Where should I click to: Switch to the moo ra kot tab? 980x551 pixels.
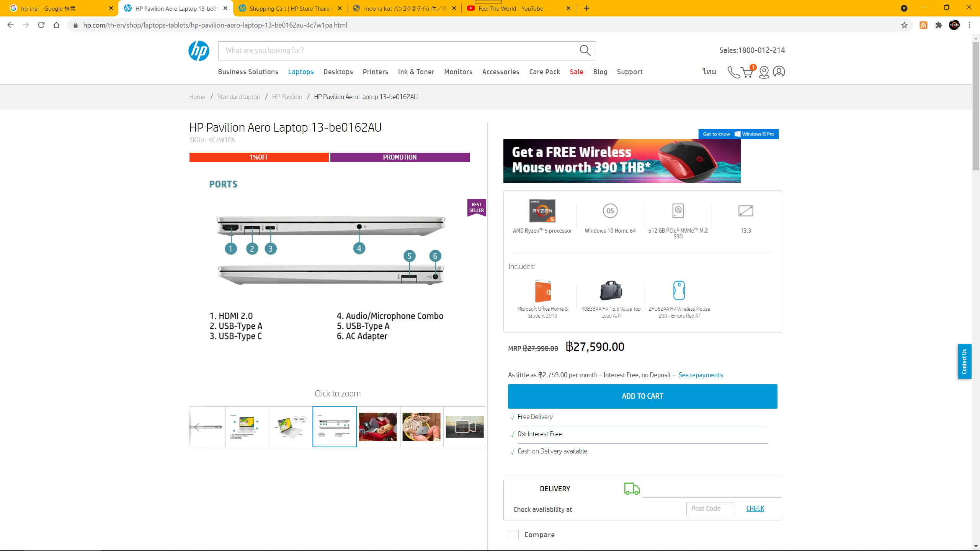(405, 8)
